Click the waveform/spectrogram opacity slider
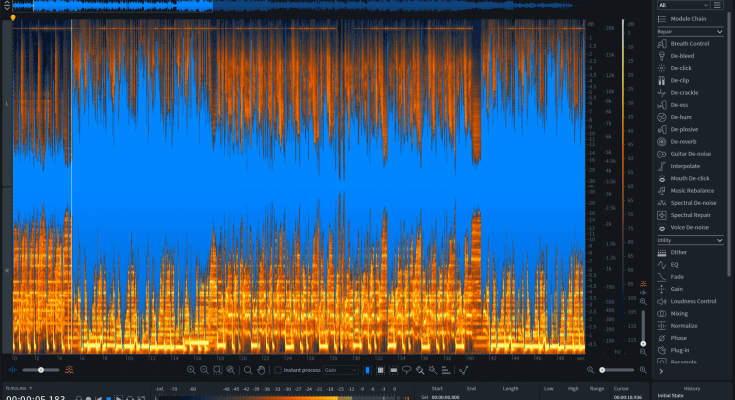735x400 pixels. point(40,370)
